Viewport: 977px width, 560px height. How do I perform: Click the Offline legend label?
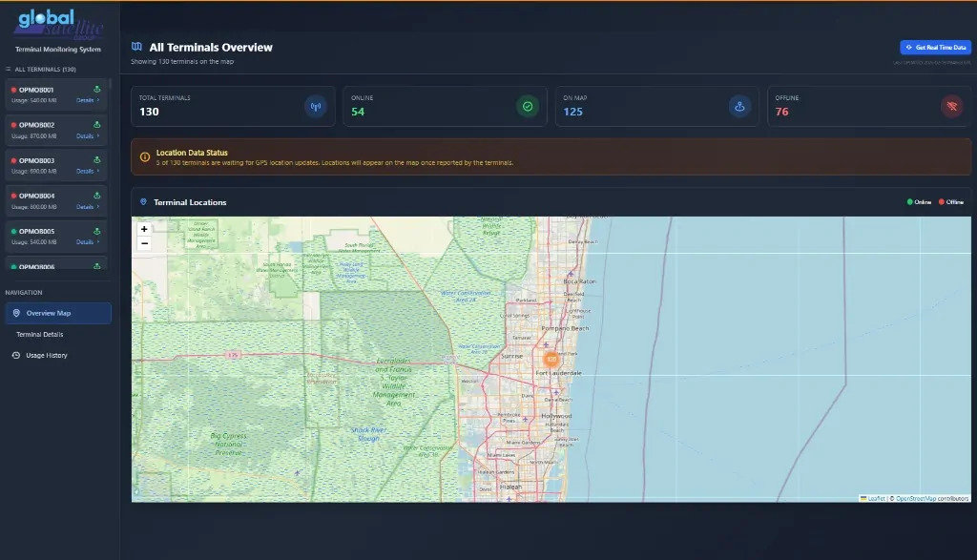coord(954,202)
